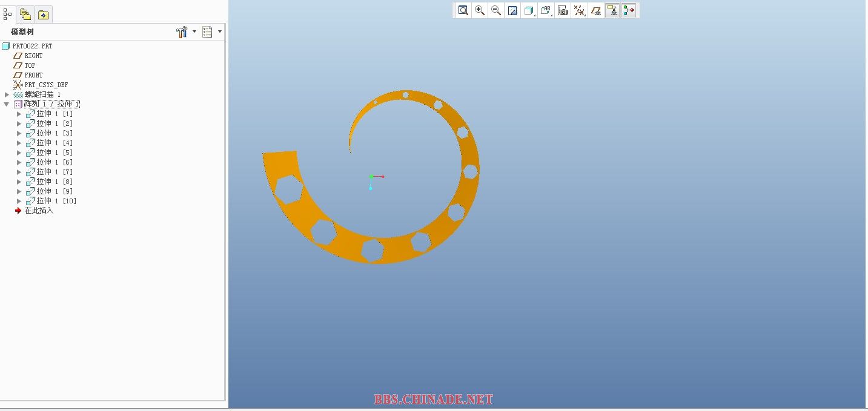Click the plane icon beside RIGHT

point(18,56)
